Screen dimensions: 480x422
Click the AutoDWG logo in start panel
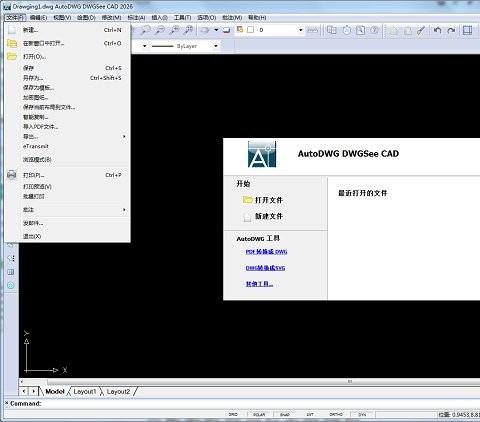[x=262, y=154]
